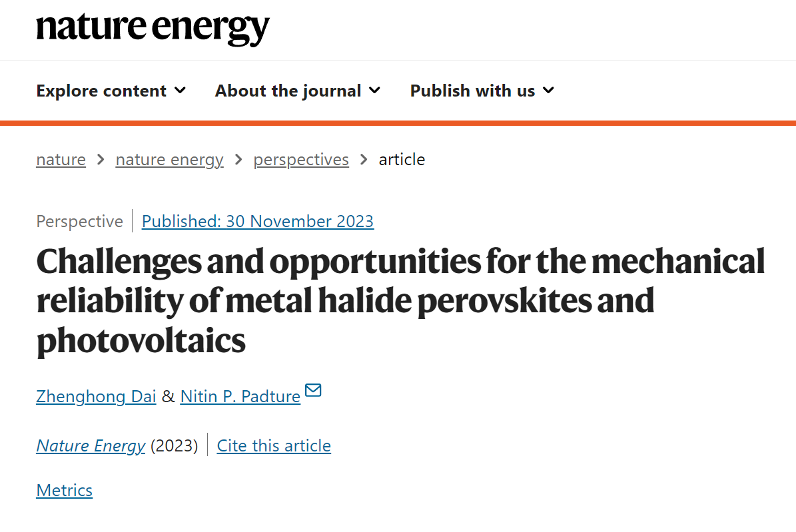Image resolution: width=796 pixels, height=532 pixels.
Task: Open the About the journal dropdown
Action: pyautogui.click(x=298, y=91)
